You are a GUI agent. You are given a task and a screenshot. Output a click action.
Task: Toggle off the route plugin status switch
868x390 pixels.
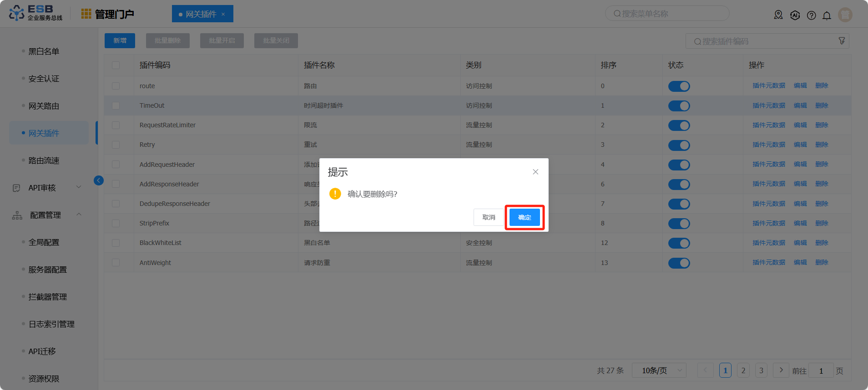(x=679, y=86)
